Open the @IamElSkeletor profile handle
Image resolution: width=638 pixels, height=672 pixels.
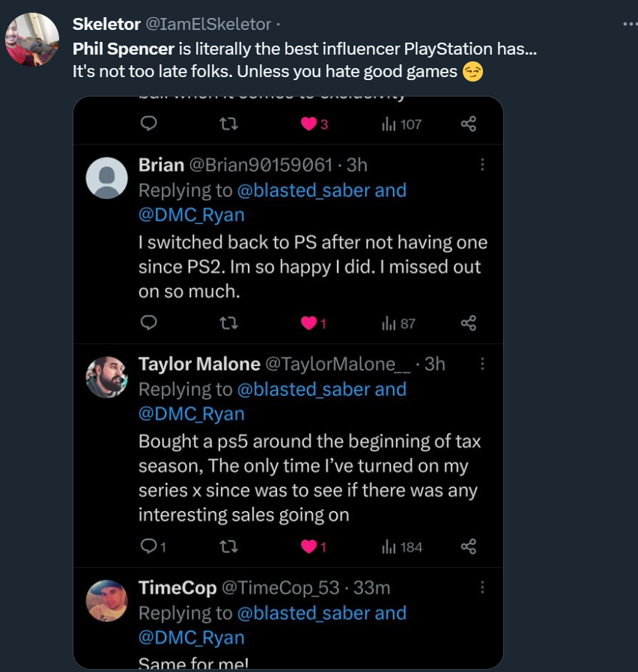[207, 24]
